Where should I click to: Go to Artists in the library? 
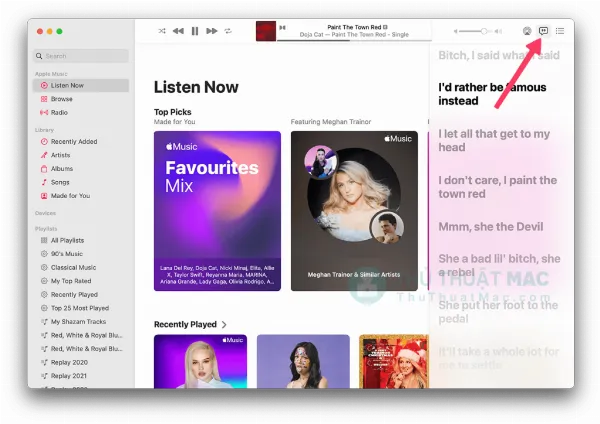60,155
